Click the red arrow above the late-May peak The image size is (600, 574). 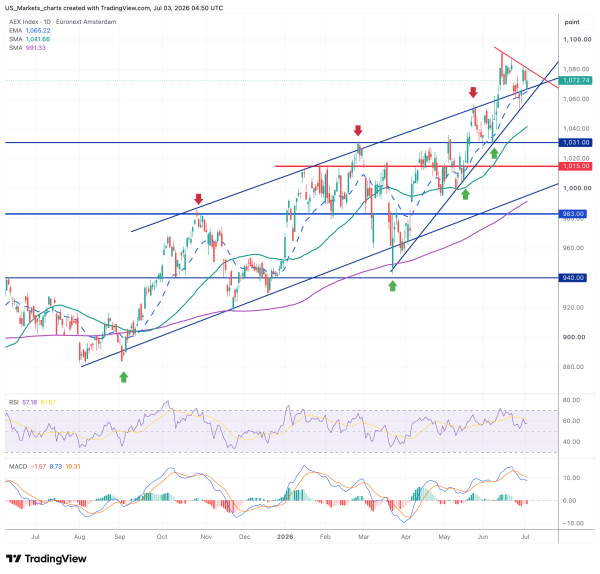[473, 92]
